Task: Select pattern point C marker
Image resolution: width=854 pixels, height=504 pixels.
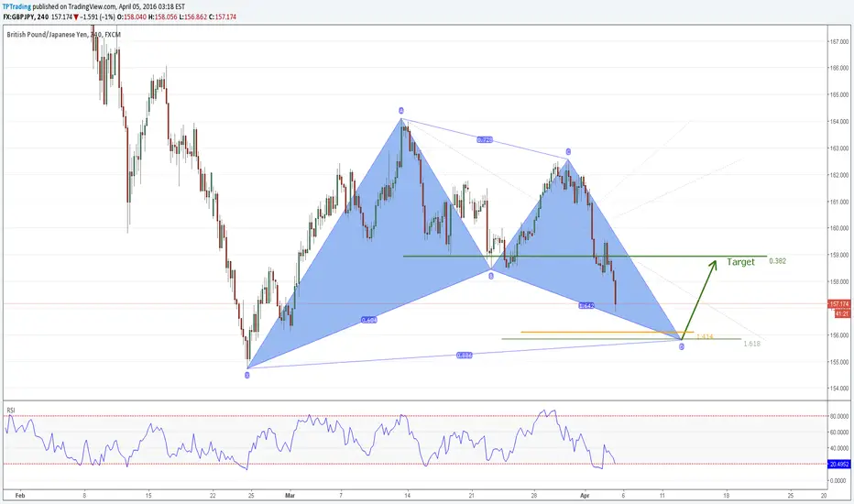Action: tap(568, 151)
